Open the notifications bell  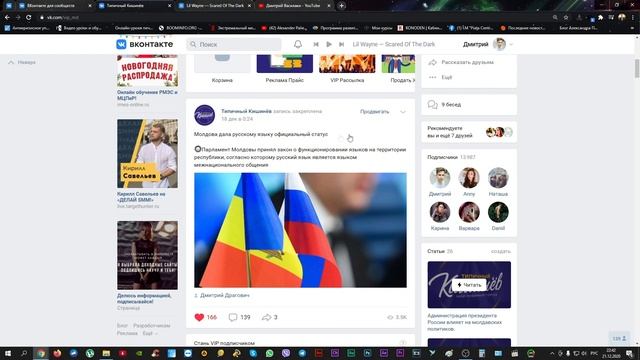point(298,44)
